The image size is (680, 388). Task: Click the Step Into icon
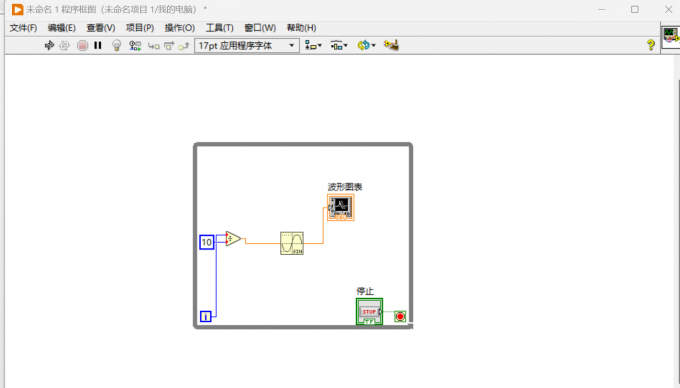(154, 46)
